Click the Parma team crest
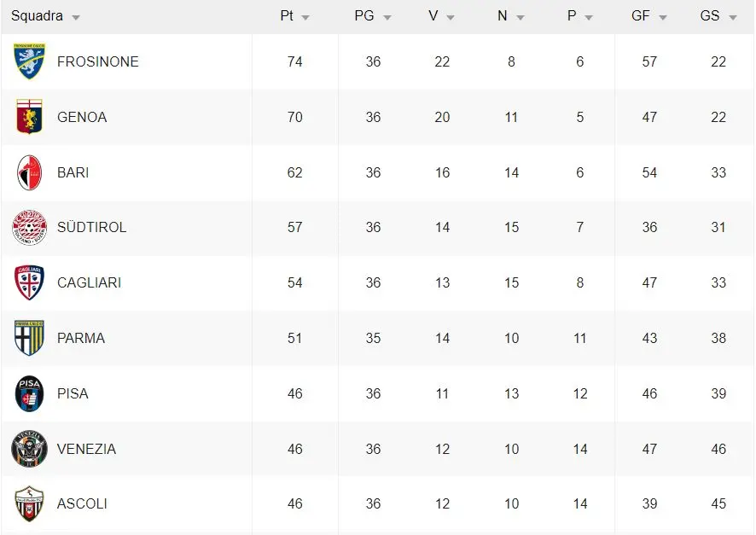This screenshot has height=535, width=756. click(x=29, y=338)
